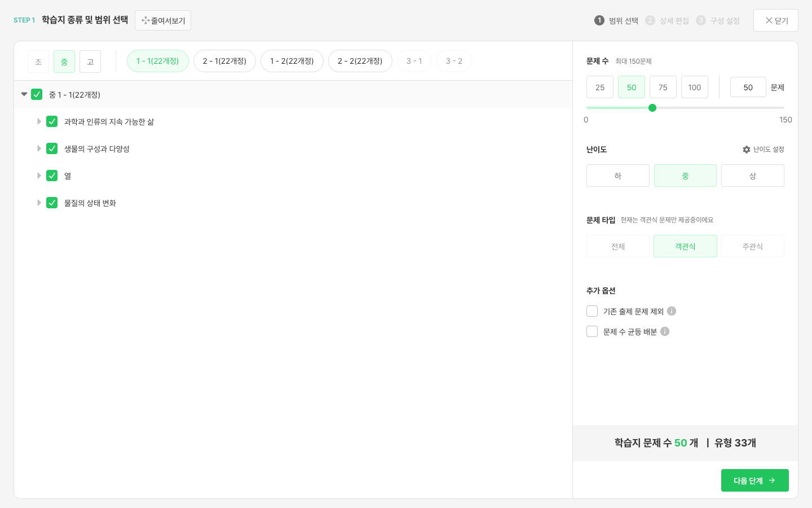Viewport: 812px width, 508px height.
Task: Uncheck 과학과 인류의 지속 가능한 삶 checkbox
Action: pos(52,121)
